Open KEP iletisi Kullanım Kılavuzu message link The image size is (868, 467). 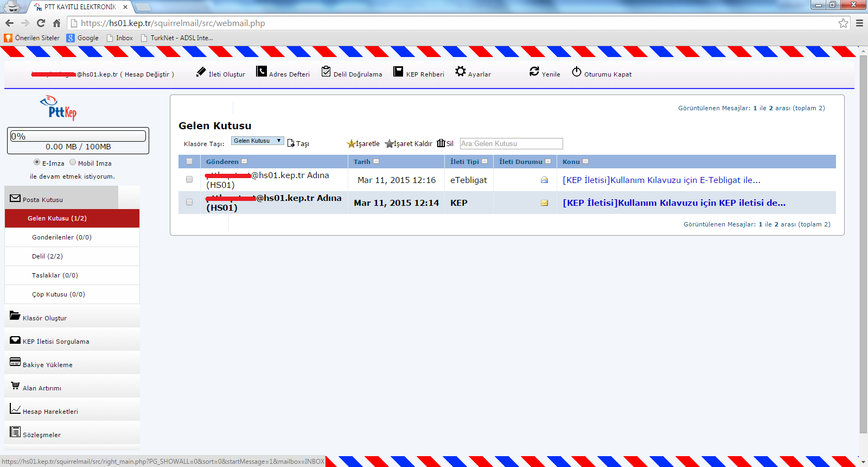point(674,203)
